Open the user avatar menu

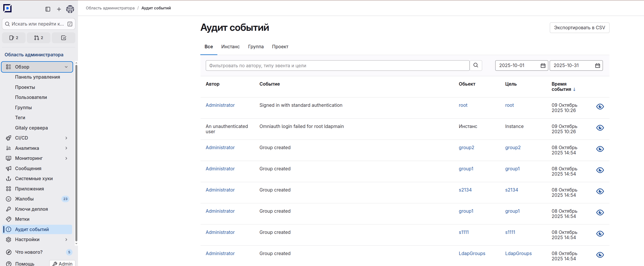(x=70, y=9)
